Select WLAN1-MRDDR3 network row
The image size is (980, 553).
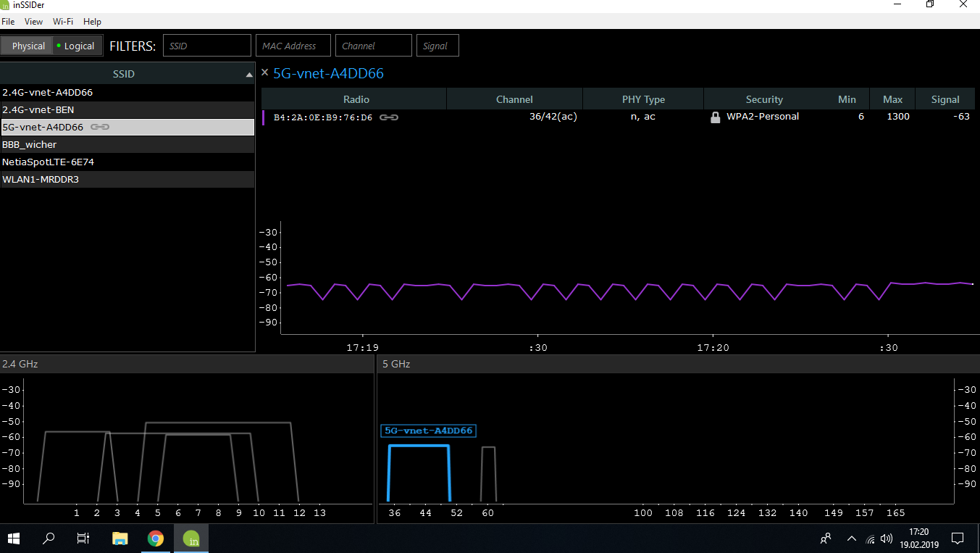[x=127, y=180]
